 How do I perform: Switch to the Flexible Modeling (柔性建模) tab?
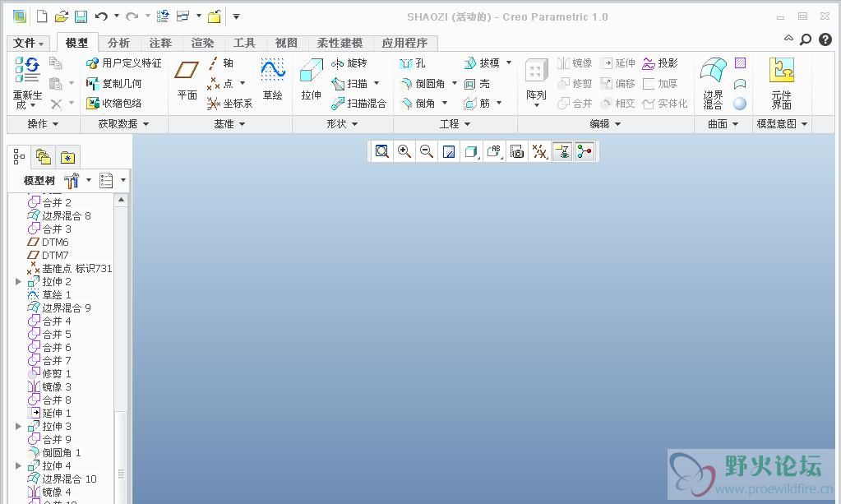tap(340, 43)
